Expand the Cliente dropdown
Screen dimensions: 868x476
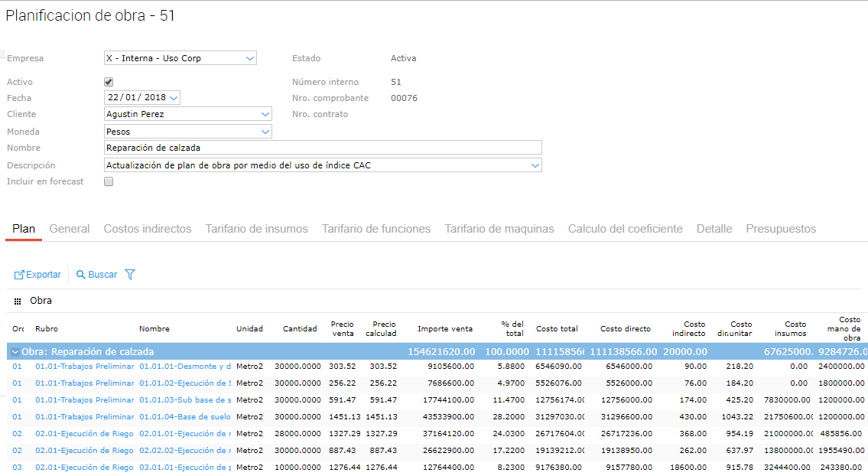[x=265, y=114]
